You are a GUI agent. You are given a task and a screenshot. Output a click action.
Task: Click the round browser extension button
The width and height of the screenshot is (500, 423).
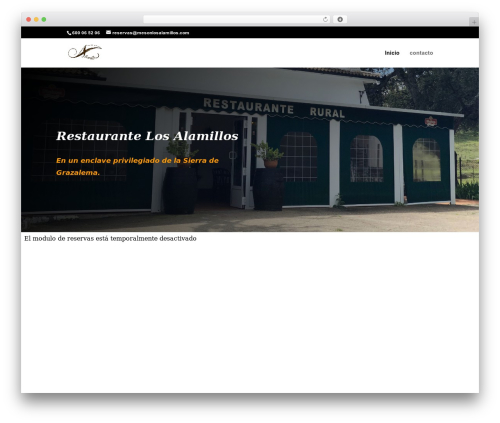(x=340, y=19)
